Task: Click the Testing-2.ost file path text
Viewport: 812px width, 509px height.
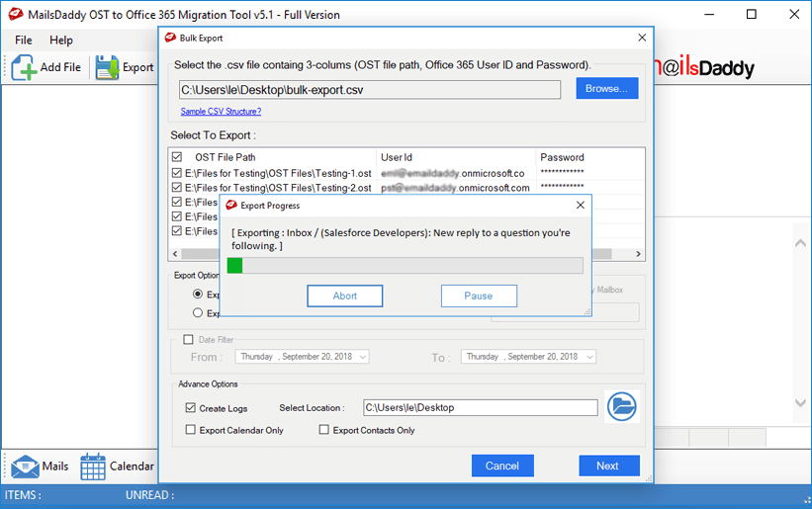Action: (278, 188)
